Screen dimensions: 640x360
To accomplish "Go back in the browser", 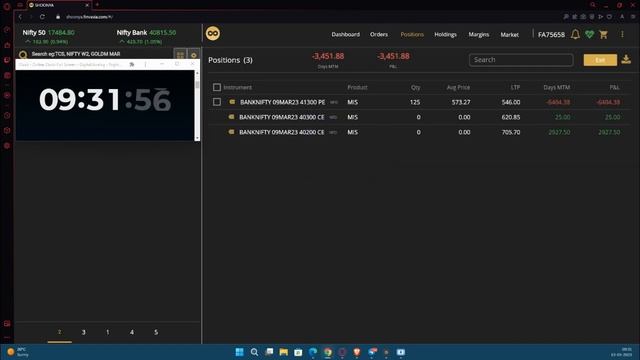I will pos(20,17).
